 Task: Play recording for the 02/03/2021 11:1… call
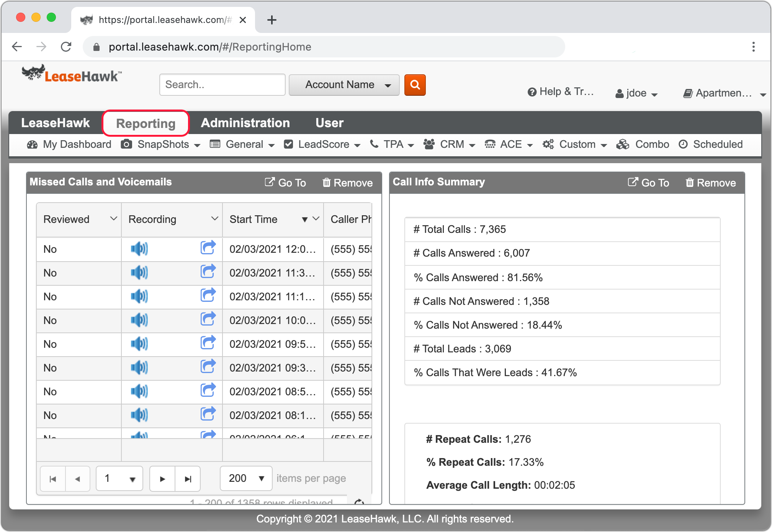(139, 296)
